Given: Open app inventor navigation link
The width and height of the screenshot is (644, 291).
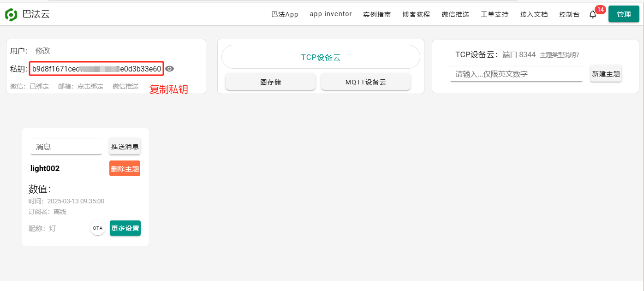Looking at the screenshot, I should point(331,14).
